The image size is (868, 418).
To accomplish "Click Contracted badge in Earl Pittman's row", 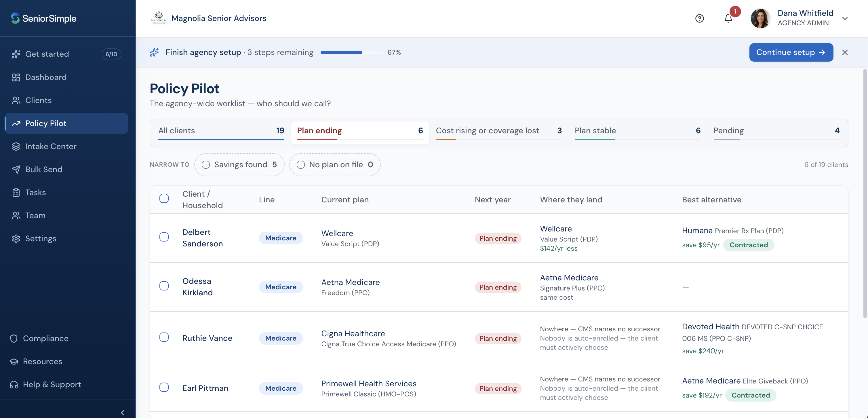I will 750,395.
